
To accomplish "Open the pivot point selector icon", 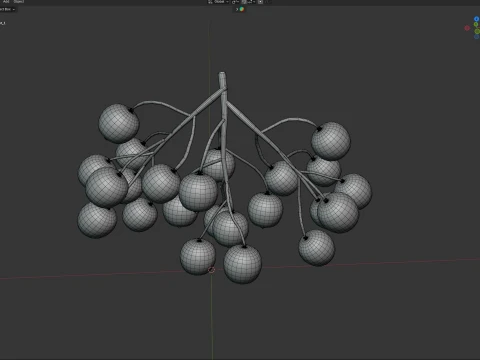I will (235, 2).
